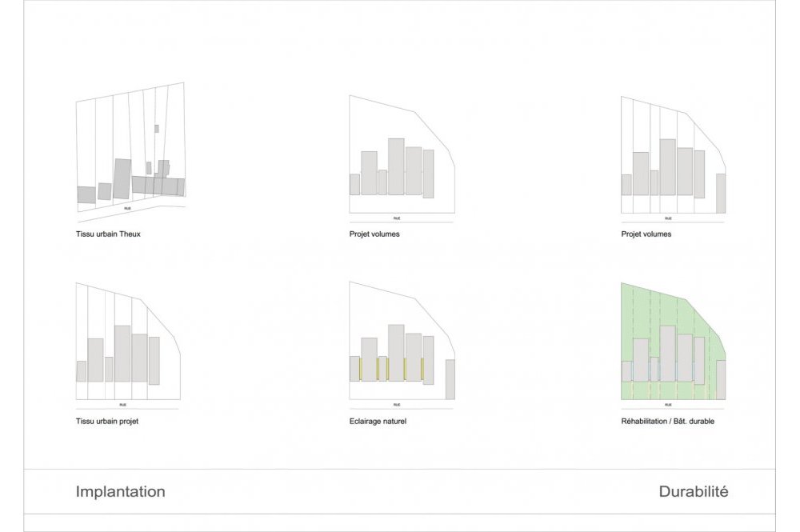Screen dimensions: 800x532
Task: Click the 'Eclairage naturel' caption
Action: [378, 422]
